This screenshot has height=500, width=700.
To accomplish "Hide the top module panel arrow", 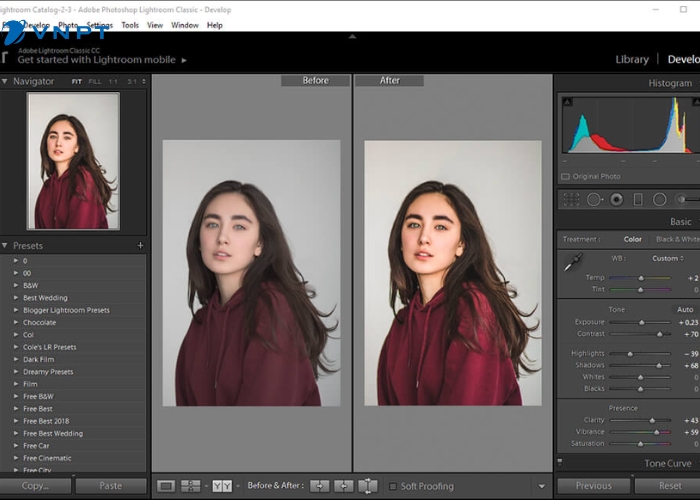I will pyautogui.click(x=352, y=37).
